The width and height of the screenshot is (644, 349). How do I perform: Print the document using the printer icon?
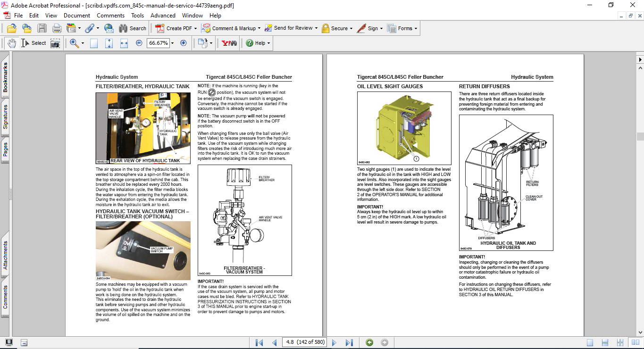57,28
